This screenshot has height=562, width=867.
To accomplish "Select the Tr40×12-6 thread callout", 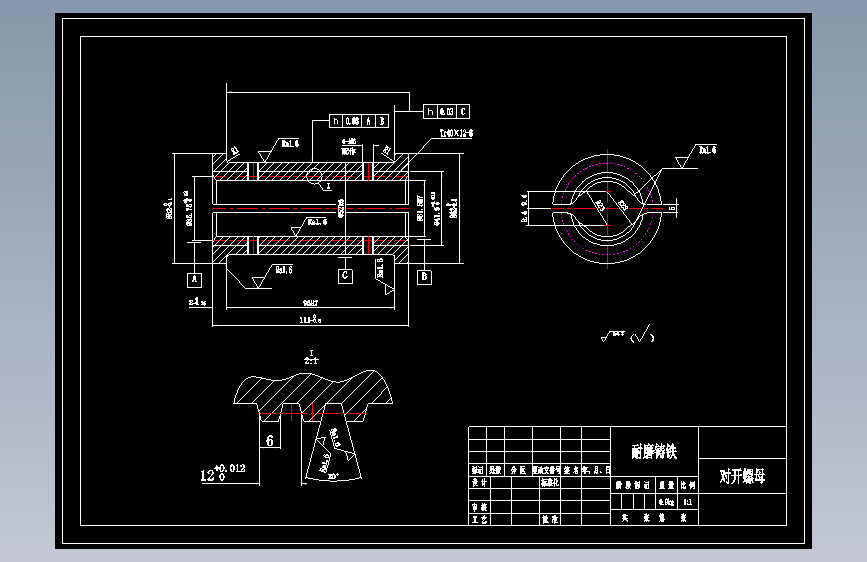I will (x=456, y=133).
